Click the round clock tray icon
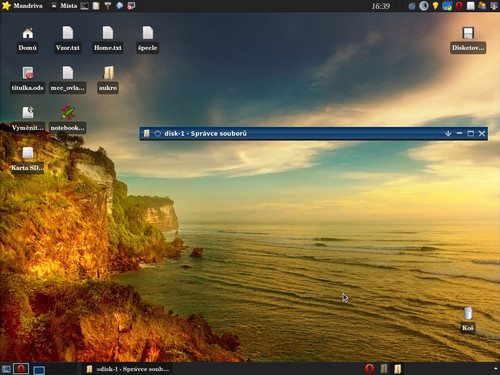The width and height of the screenshot is (500, 375). pos(423,6)
